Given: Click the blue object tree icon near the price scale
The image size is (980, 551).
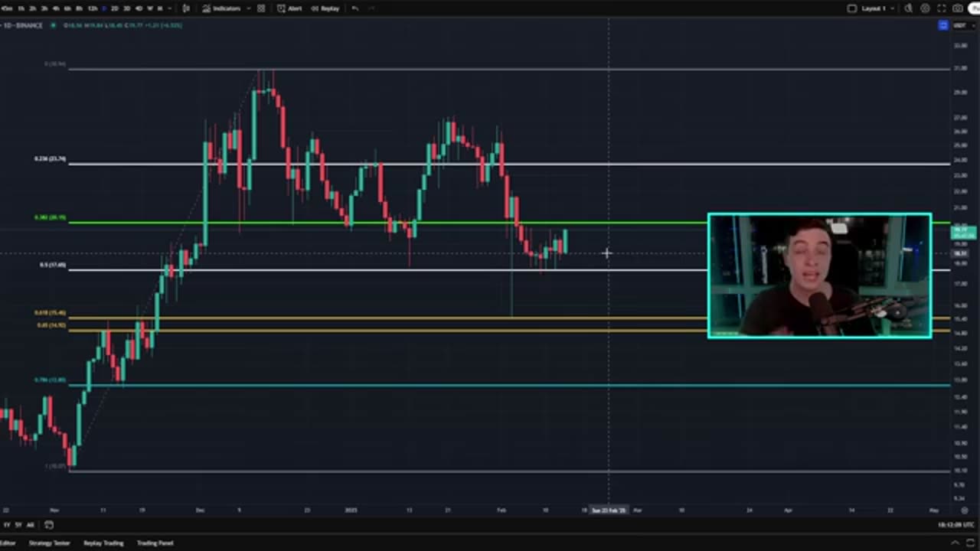Looking at the screenshot, I should pyautogui.click(x=943, y=25).
